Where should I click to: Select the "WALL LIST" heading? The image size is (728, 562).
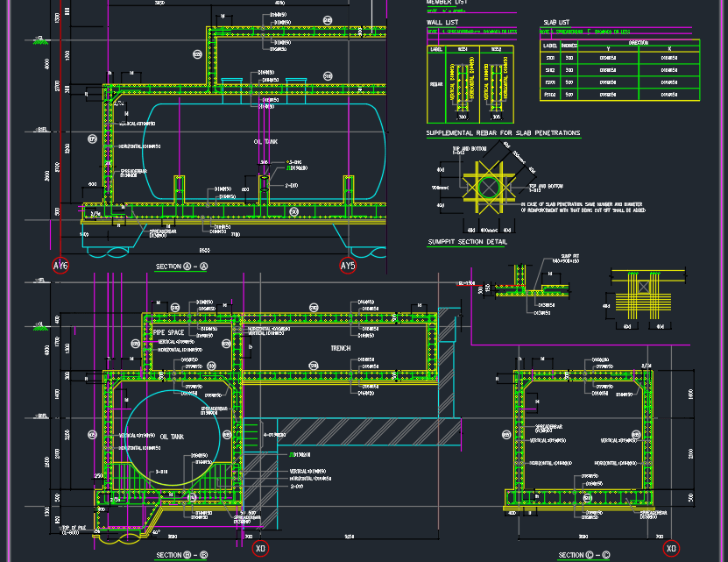[x=442, y=22]
